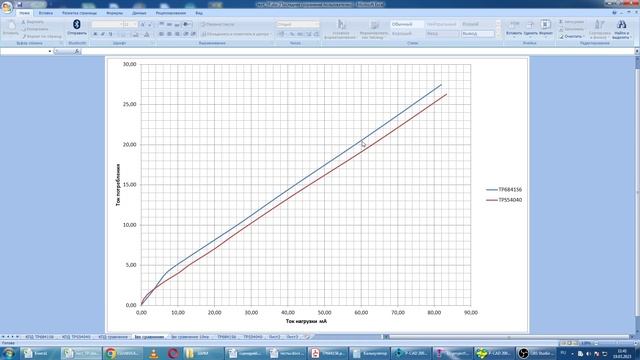Switch to Google Chrome in the taskbar
Viewport: 640px width, 360px height.
[124, 353]
